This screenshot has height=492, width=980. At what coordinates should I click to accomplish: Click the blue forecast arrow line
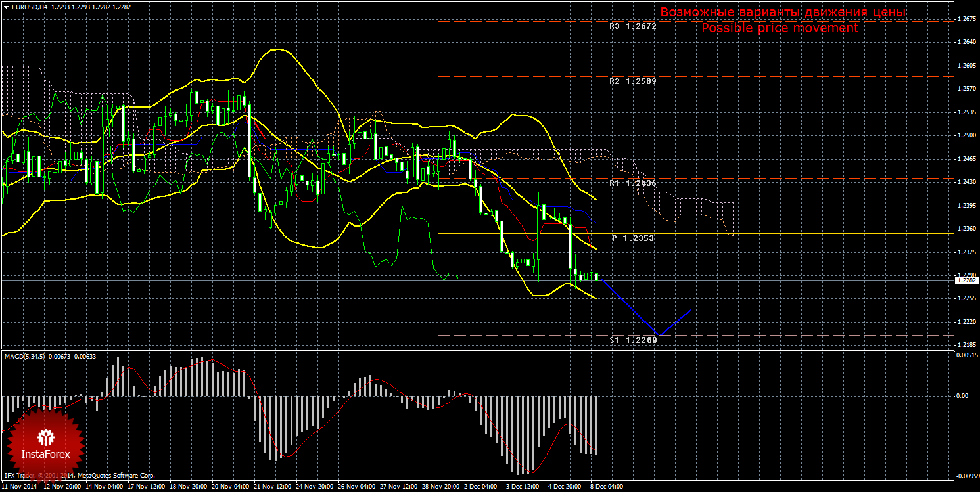(x=631, y=308)
